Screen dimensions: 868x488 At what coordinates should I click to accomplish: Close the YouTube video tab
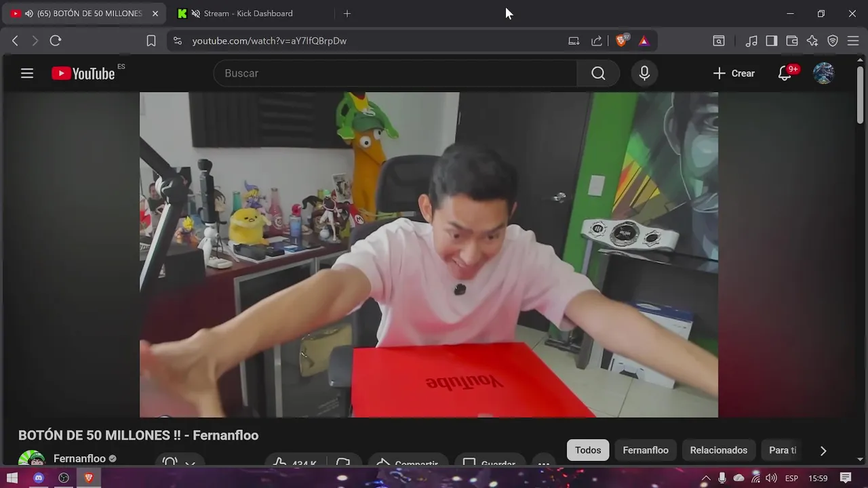tap(155, 14)
